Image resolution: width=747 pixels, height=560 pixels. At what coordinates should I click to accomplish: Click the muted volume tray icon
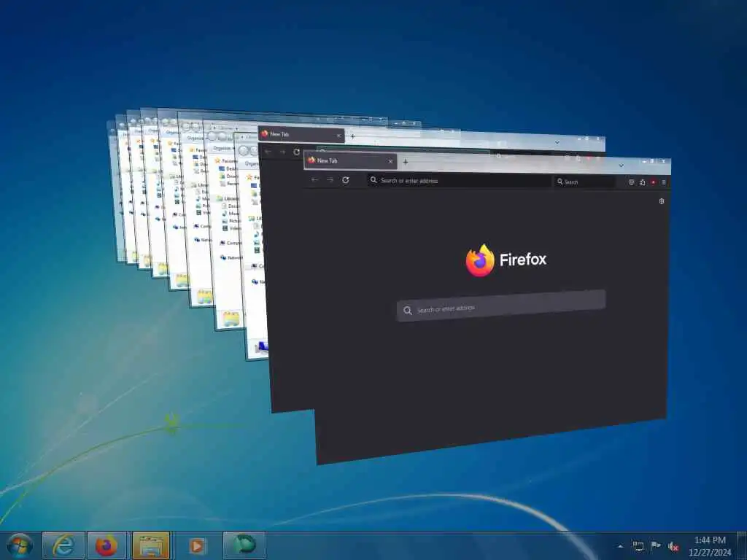(673, 547)
